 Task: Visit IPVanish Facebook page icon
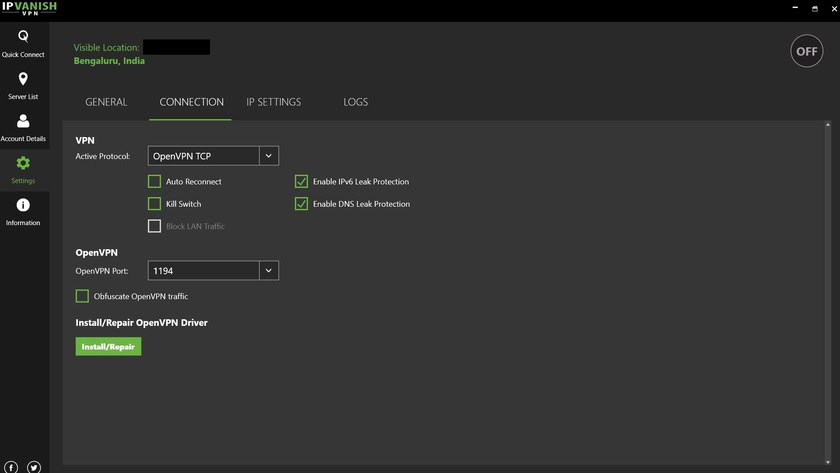pyautogui.click(x=11, y=467)
